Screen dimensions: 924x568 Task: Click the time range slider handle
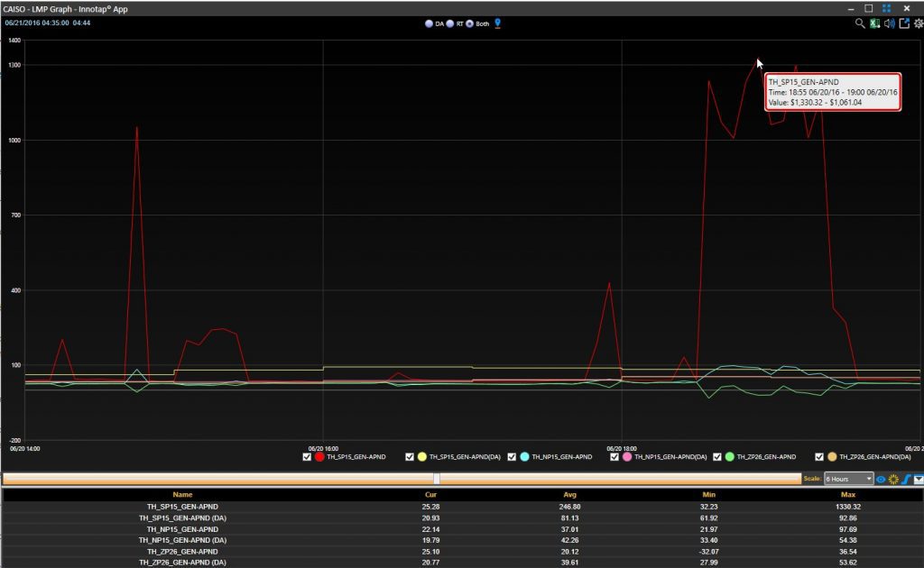[437, 479]
